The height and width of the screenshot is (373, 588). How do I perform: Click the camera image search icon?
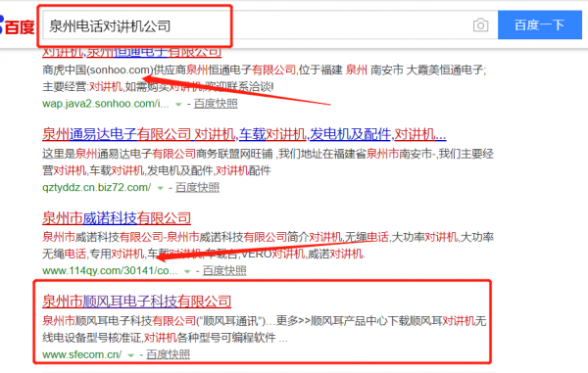[x=480, y=25]
